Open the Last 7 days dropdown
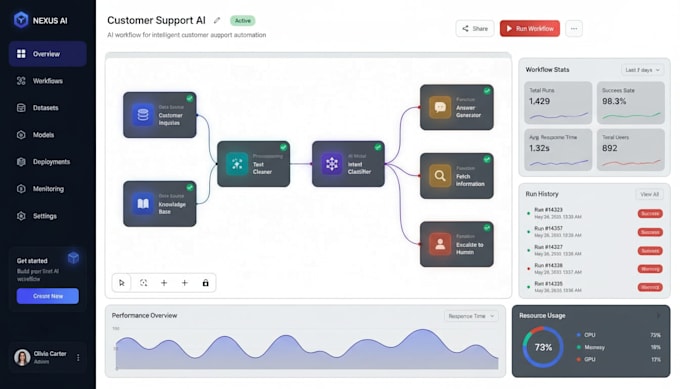 [x=642, y=70]
